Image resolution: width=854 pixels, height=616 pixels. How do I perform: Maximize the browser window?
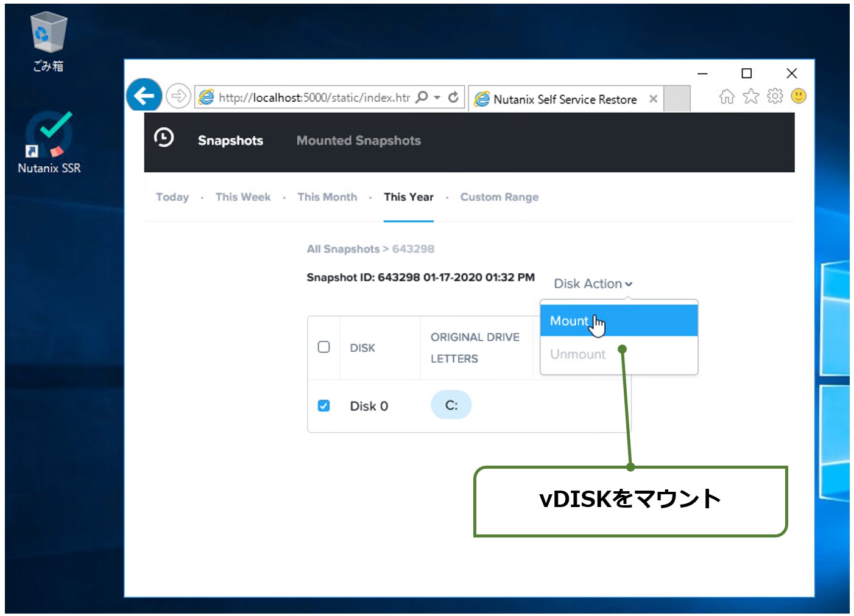[747, 73]
